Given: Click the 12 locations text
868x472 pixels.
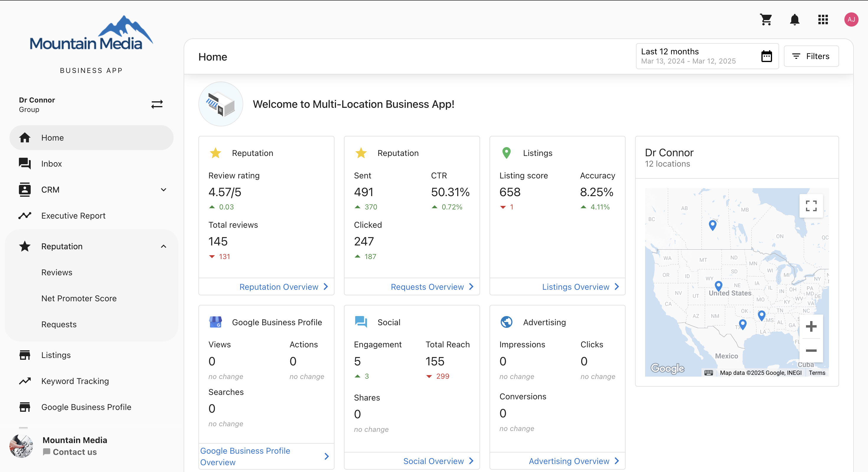Looking at the screenshot, I should tap(667, 164).
